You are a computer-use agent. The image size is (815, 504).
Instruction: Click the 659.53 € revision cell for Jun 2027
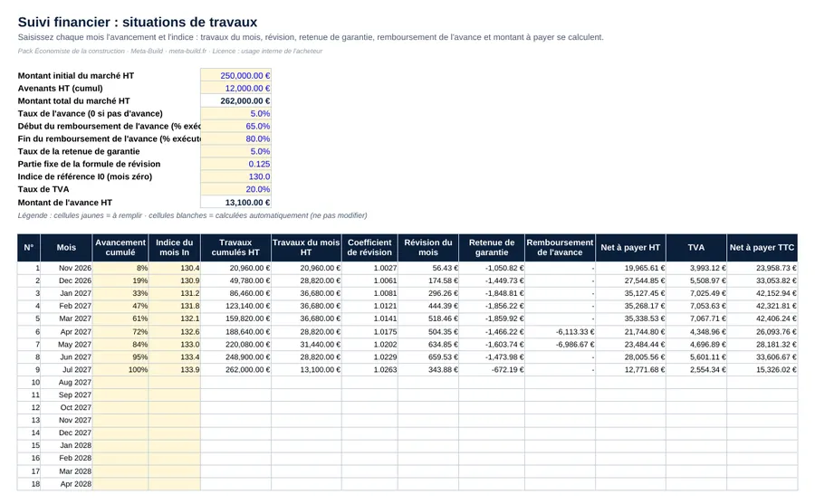[x=428, y=357]
